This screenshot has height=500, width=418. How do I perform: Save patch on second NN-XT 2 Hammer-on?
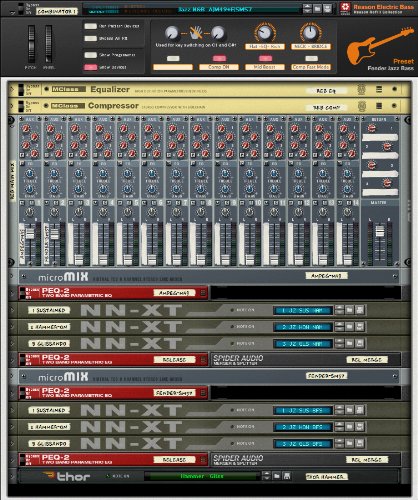point(359,427)
